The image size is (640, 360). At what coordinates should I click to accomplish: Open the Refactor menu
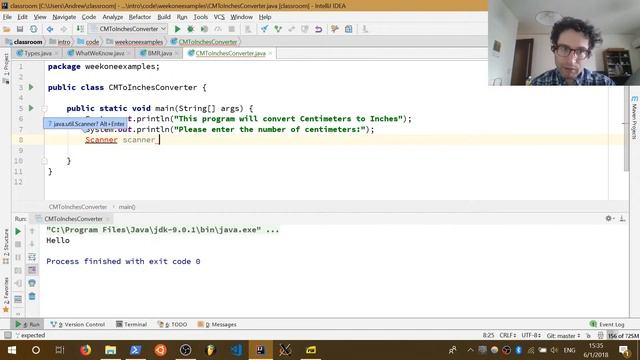pos(140,17)
